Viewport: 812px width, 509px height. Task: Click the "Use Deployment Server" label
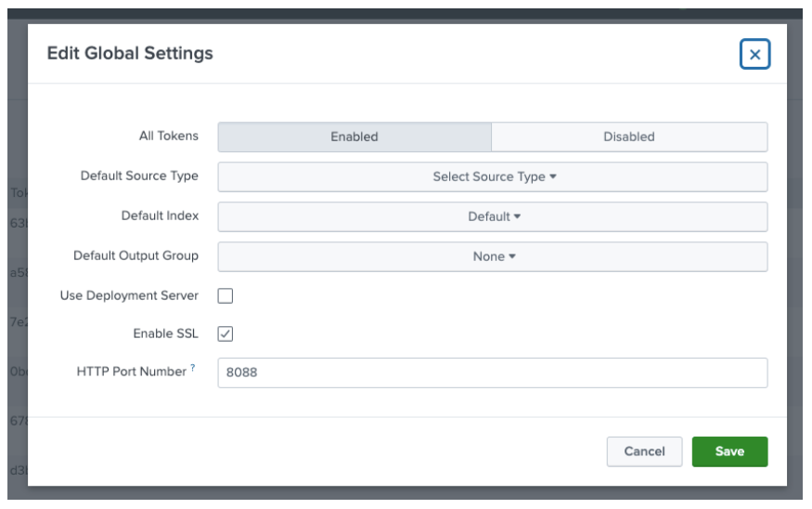tap(129, 295)
